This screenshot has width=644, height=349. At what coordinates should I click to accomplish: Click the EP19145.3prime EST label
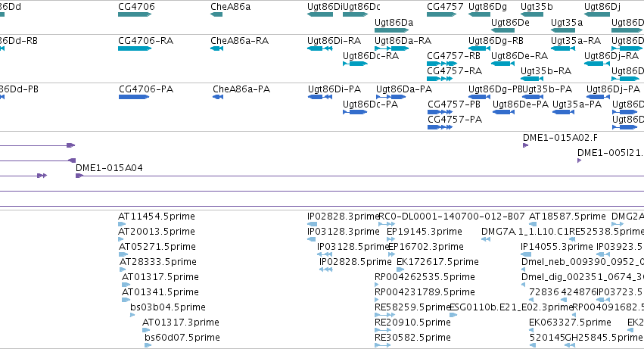425,232
